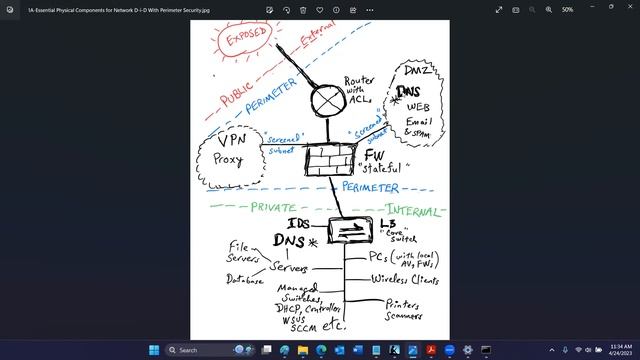Open Adobe Acrobat from taskbar
Screen dimensions: 640x360
[x=431, y=350]
